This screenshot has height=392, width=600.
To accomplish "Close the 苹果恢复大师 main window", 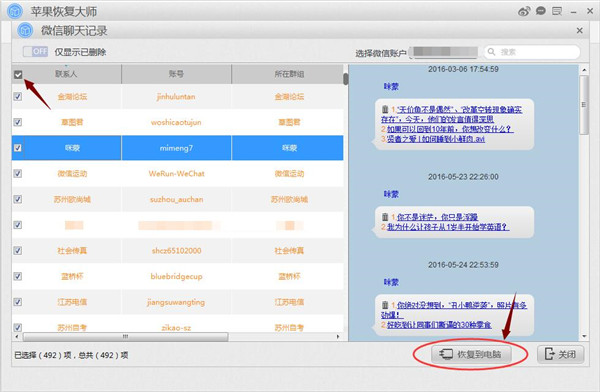I will click(590, 11).
